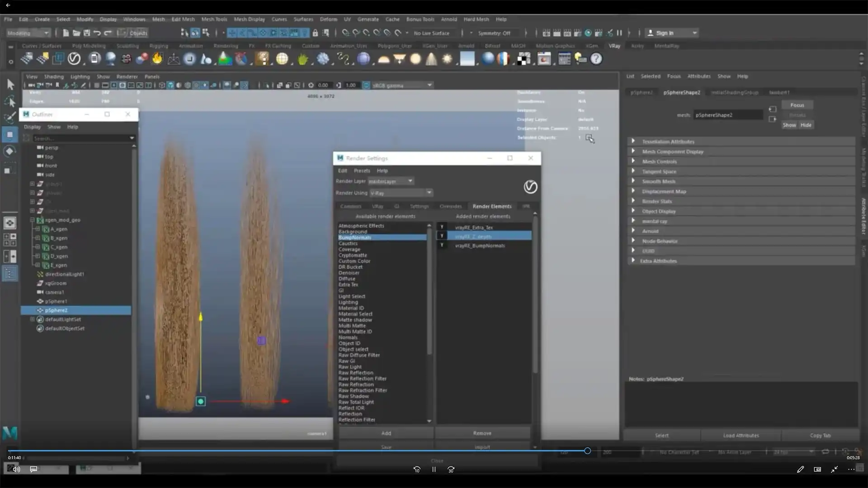868x488 pixels.
Task: Open the Presets menu in Render Settings
Action: (362, 171)
